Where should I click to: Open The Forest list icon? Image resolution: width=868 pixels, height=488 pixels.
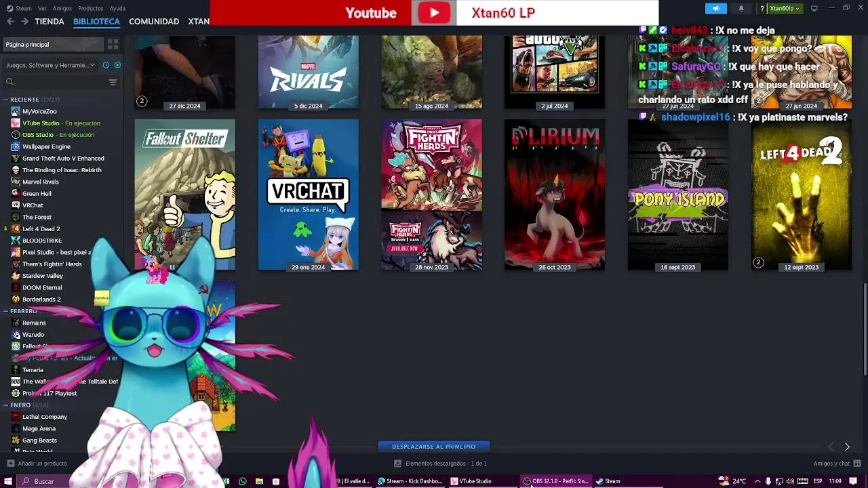click(16, 217)
